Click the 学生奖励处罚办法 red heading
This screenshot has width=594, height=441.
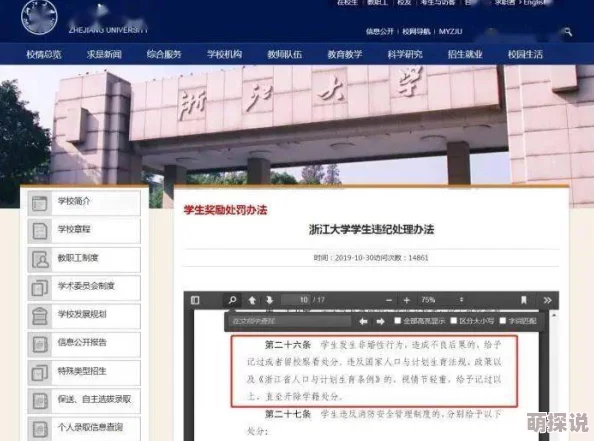pos(225,210)
